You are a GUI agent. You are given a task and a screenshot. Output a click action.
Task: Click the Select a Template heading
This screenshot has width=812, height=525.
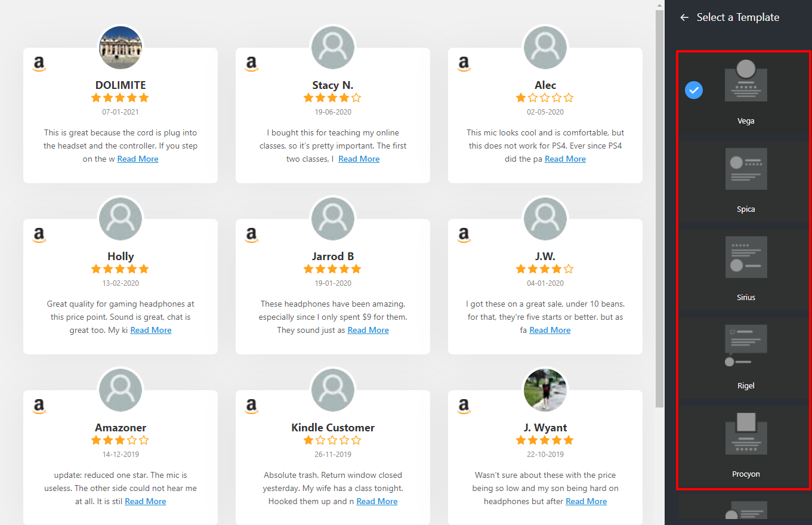[x=737, y=18]
